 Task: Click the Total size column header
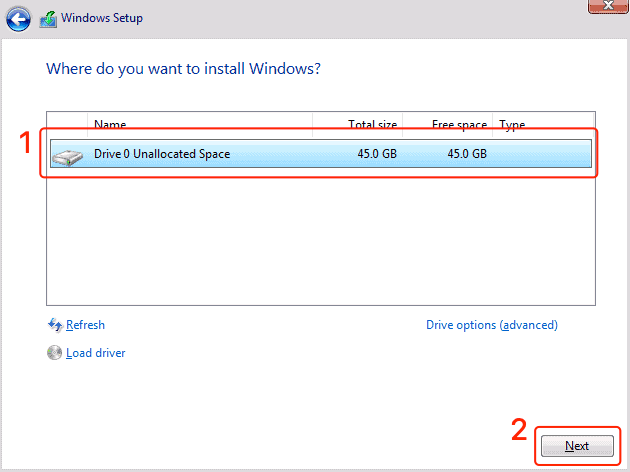pyautogui.click(x=358, y=124)
